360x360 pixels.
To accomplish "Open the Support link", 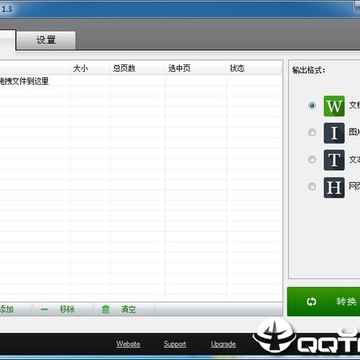I will point(175,344).
